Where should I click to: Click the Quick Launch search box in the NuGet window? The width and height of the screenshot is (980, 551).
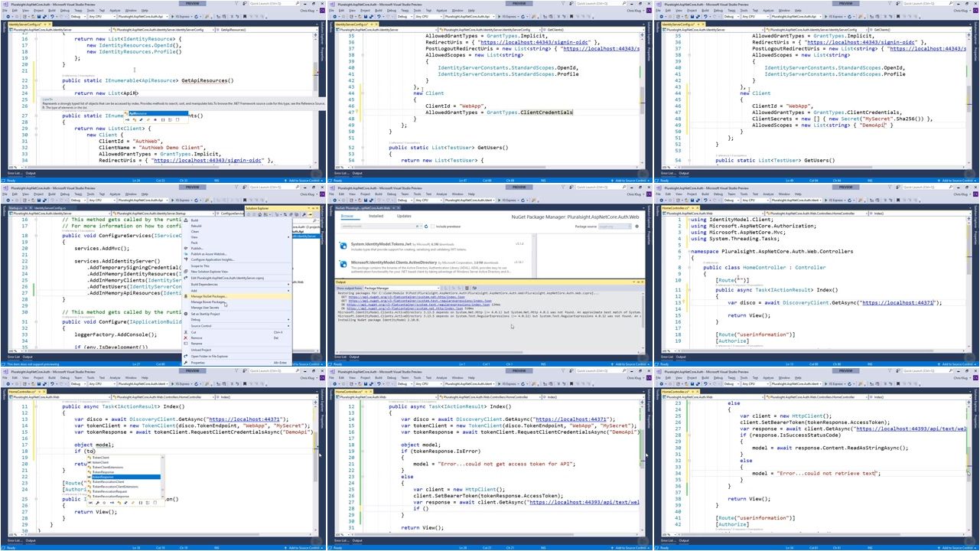click(601, 187)
